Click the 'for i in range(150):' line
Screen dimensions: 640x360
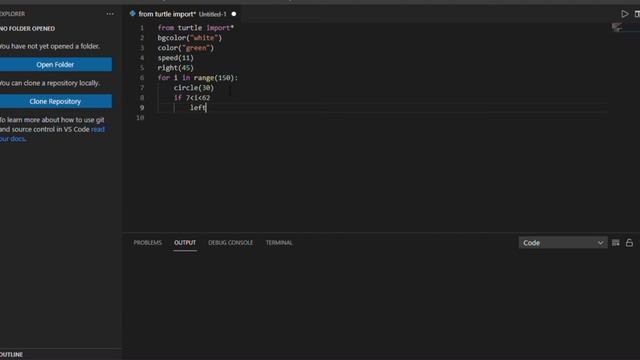pos(198,78)
